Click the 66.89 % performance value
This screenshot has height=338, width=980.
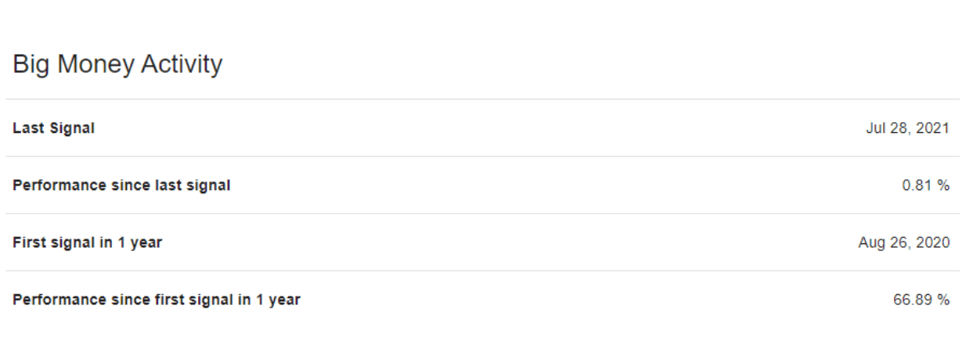tap(922, 300)
